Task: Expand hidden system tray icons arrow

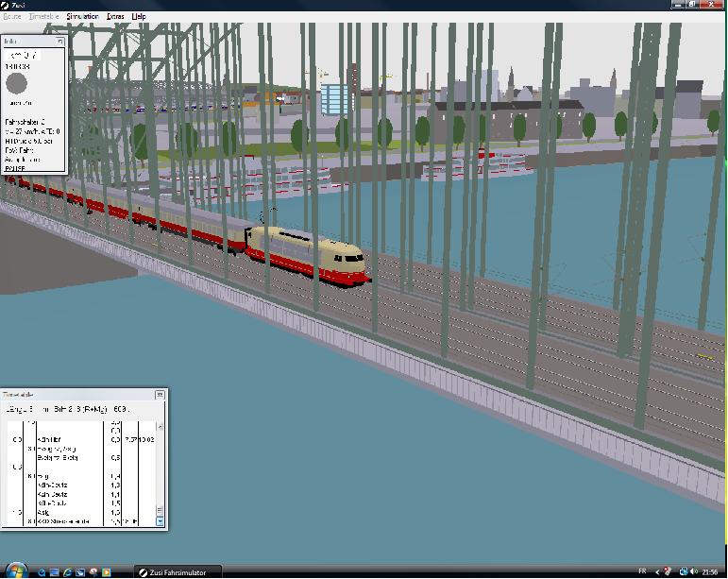Action: click(657, 572)
